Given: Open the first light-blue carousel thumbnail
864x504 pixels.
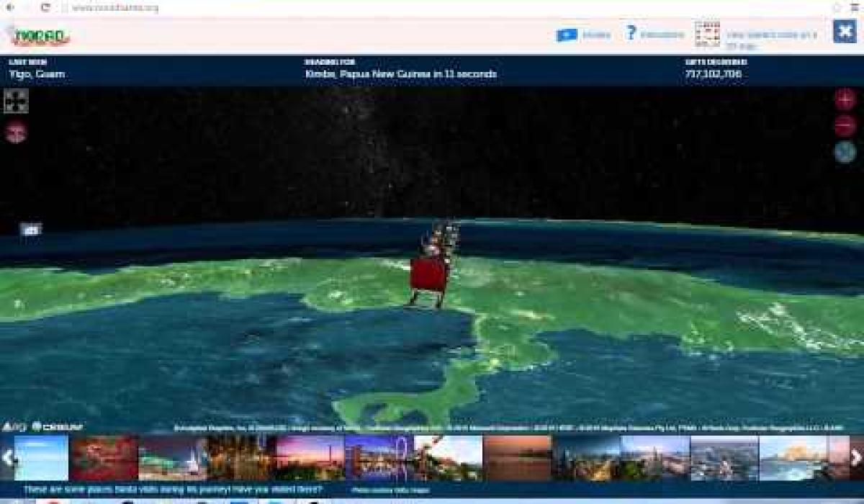Looking at the screenshot, I should point(42,458).
